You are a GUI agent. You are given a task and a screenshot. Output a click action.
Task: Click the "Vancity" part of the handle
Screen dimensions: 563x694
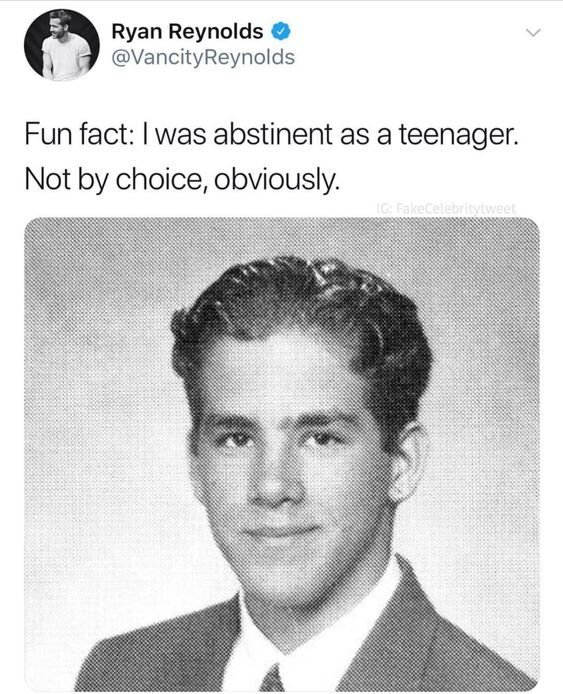(158, 58)
